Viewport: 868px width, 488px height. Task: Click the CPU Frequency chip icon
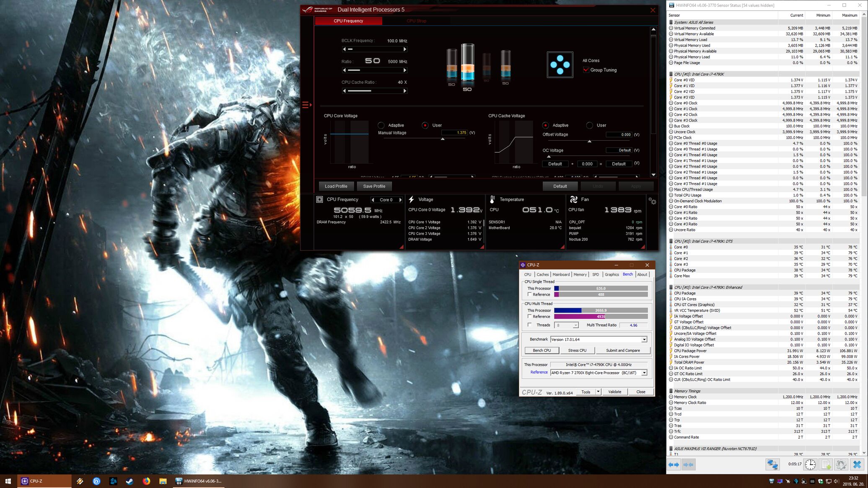coord(319,199)
